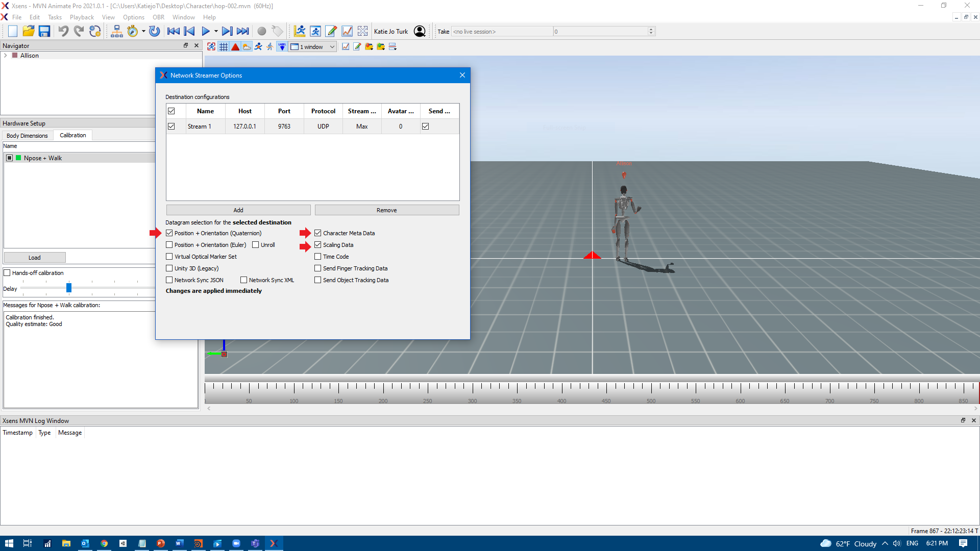
Task: Click the Load calibration button
Action: (35, 258)
